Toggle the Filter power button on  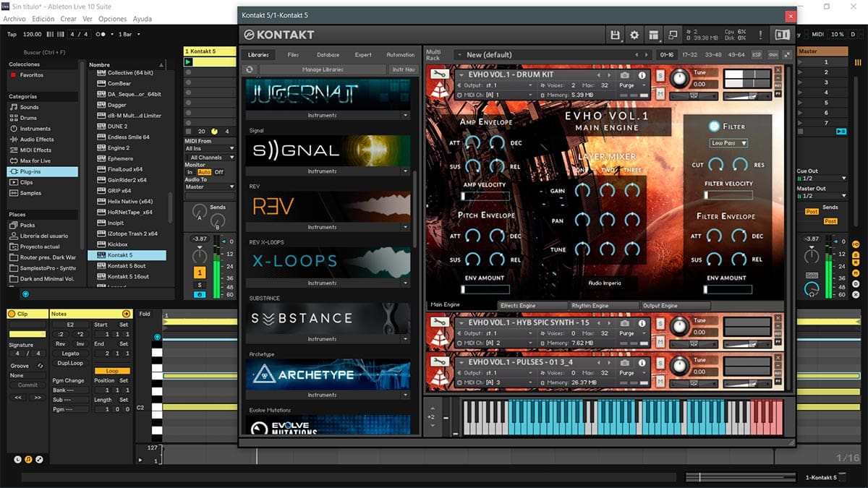coord(714,126)
